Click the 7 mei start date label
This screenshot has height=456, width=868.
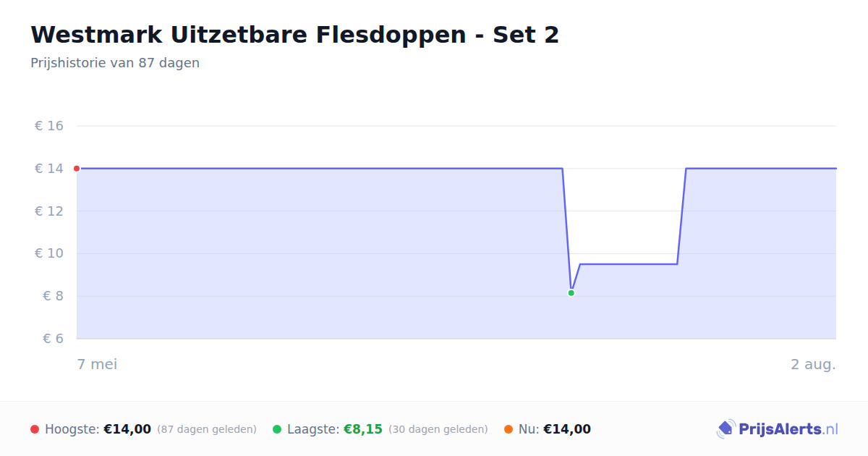pyautogui.click(x=97, y=364)
